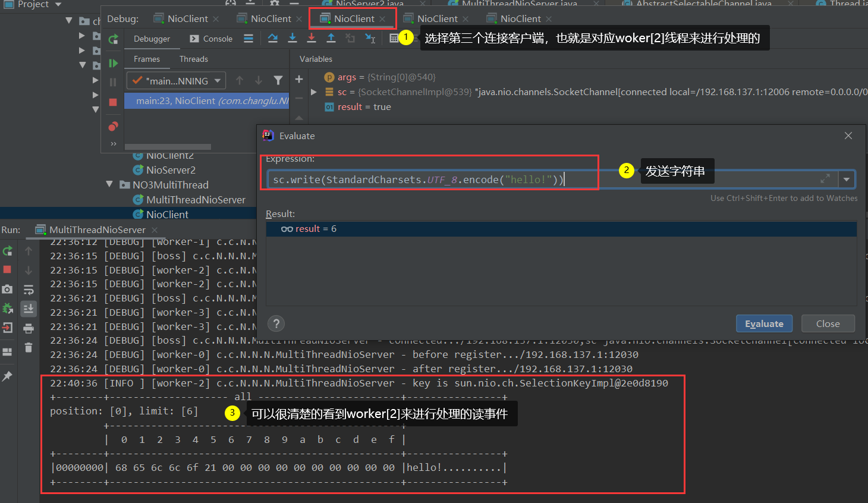The image size is (868, 503).
Task: Select the main:23, NioClient stack frame
Action: tap(207, 101)
